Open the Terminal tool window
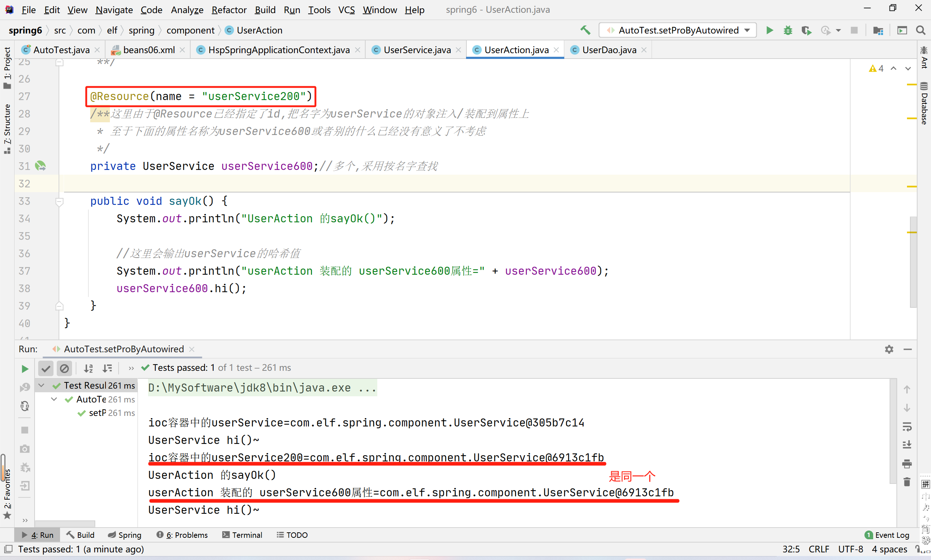The height and width of the screenshot is (560, 931). [242, 535]
